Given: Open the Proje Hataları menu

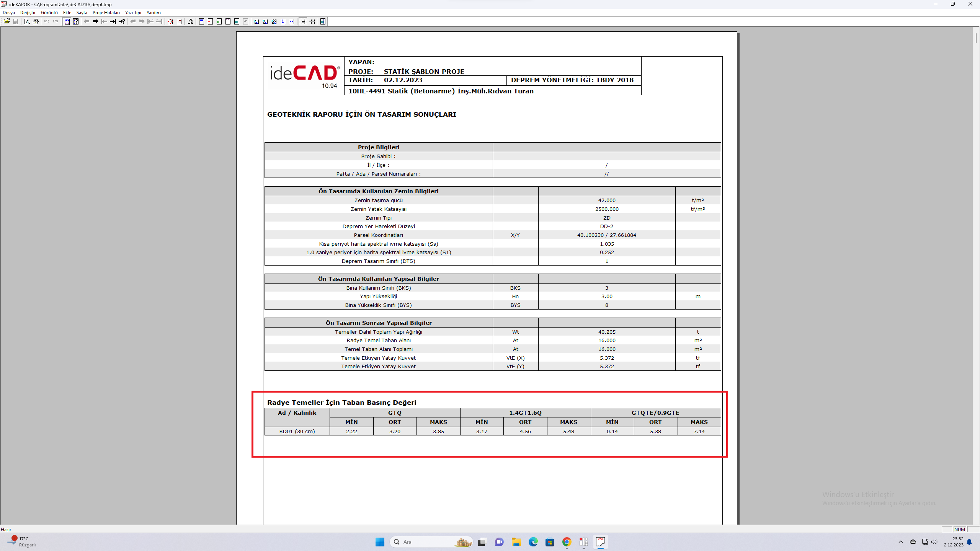Looking at the screenshot, I should (106, 13).
